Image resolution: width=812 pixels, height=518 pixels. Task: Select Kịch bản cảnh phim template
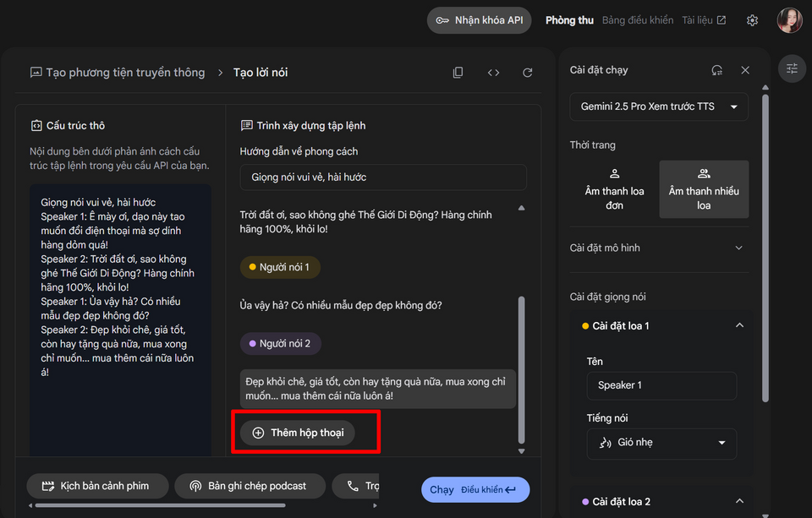97,486
